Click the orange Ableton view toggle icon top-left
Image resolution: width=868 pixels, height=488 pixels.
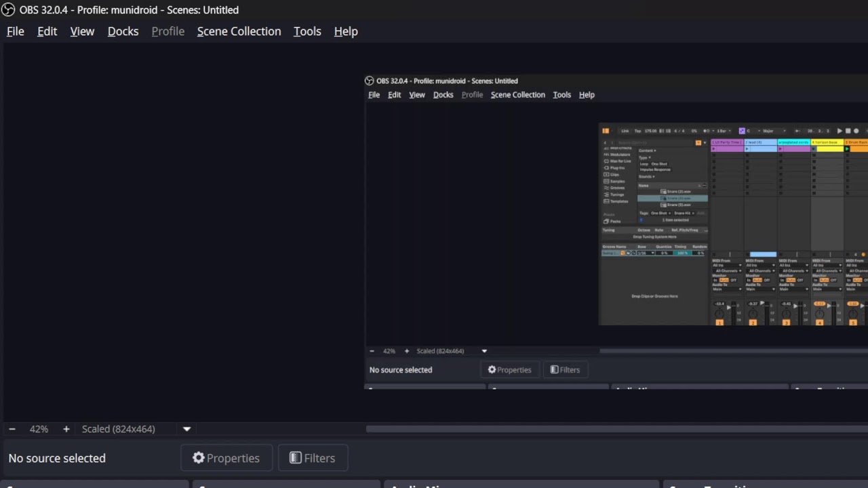pyautogui.click(x=606, y=131)
